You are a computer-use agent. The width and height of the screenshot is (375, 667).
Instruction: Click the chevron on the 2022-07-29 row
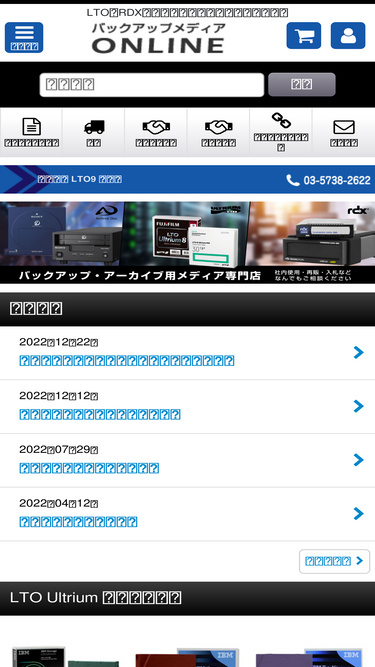click(x=359, y=460)
